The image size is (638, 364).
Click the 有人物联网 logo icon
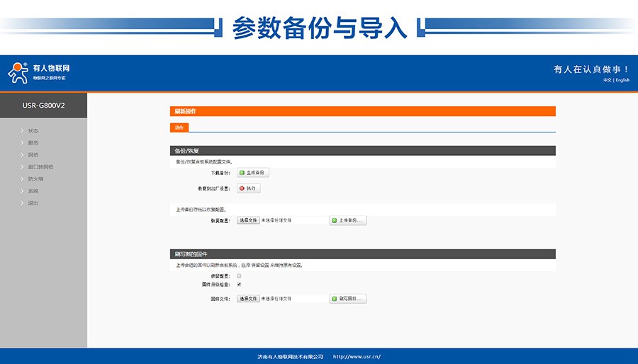18,73
